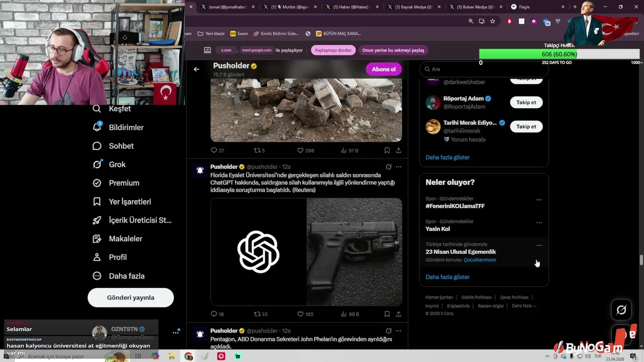
Task: View analytics of 97 B views post
Action: [x=350, y=150]
